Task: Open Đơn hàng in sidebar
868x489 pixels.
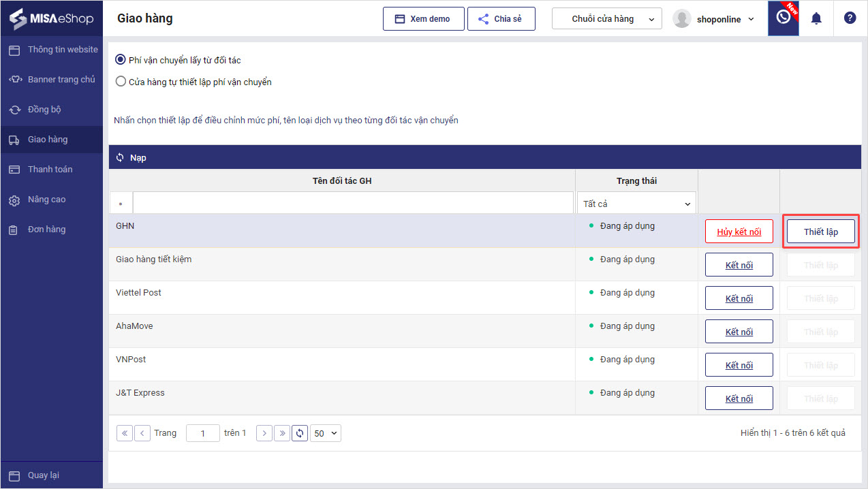Action: point(52,230)
